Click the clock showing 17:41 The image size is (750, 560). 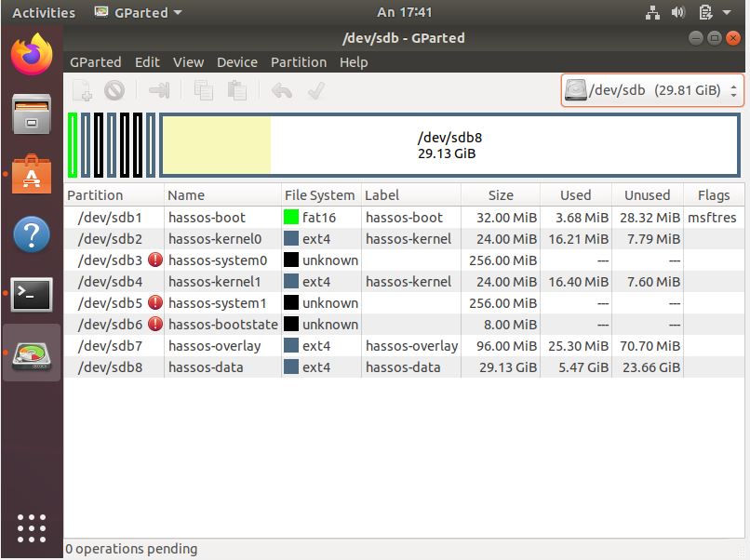coord(404,12)
